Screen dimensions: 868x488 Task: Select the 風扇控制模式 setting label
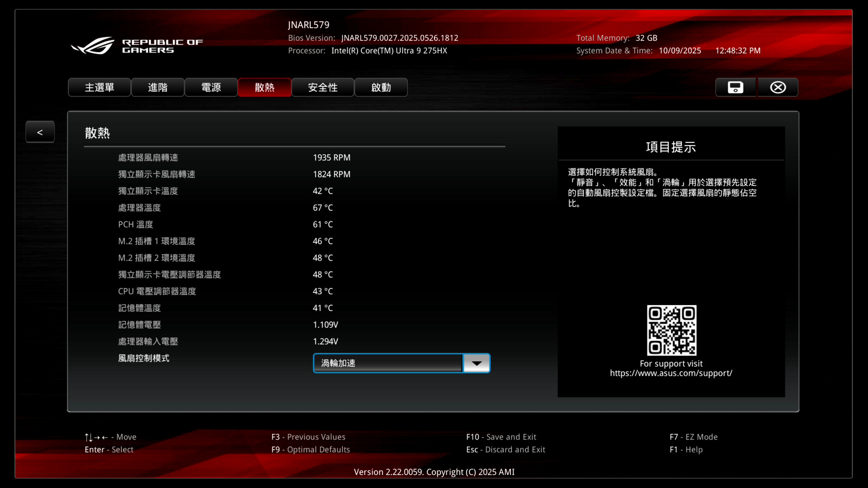point(144,358)
